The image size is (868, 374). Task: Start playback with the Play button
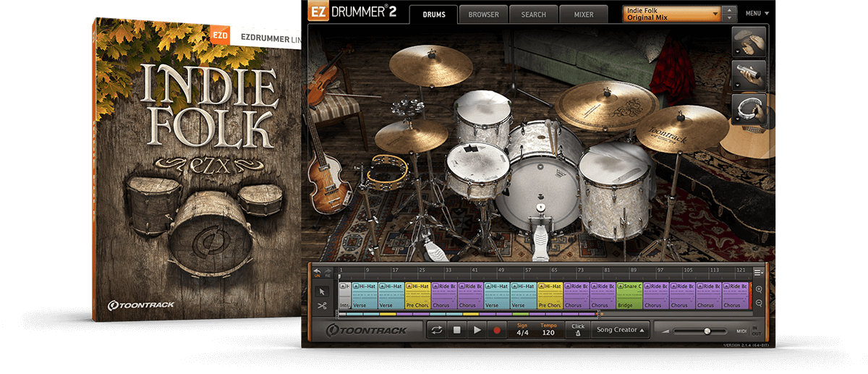click(x=477, y=330)
